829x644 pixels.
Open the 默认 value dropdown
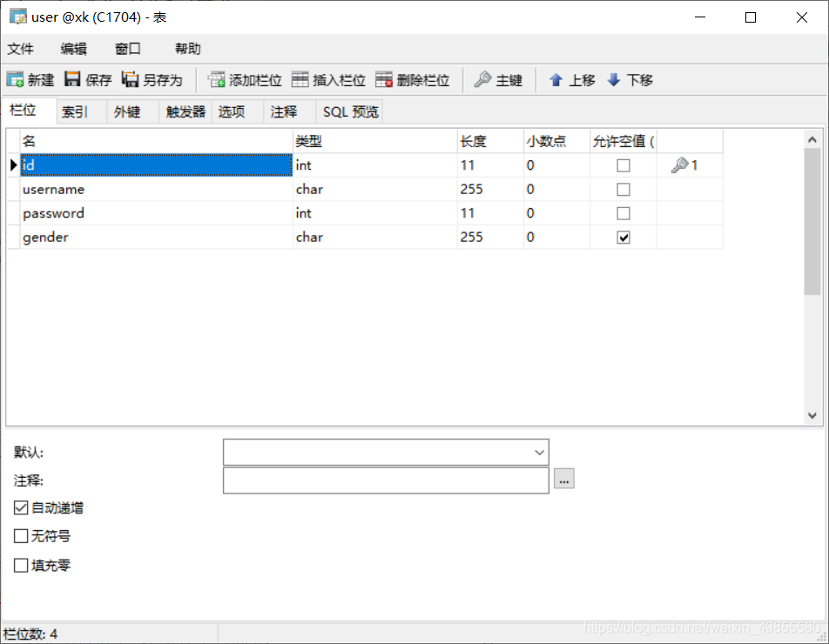pos(539,452)
